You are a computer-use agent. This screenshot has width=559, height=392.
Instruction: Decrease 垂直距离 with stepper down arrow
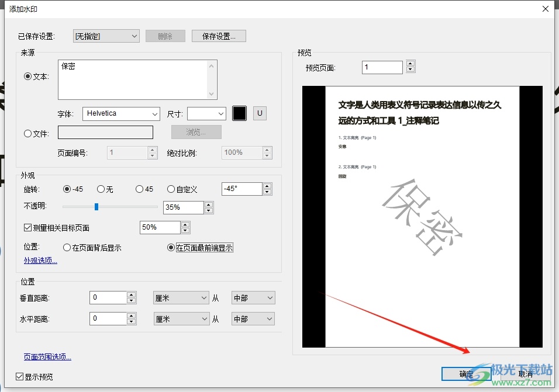[132, 300]
